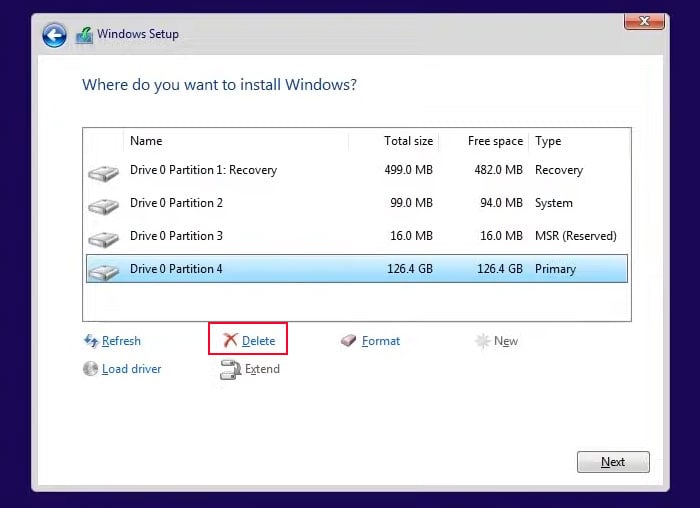Click the Windows Setup title icon

point(83,35)
